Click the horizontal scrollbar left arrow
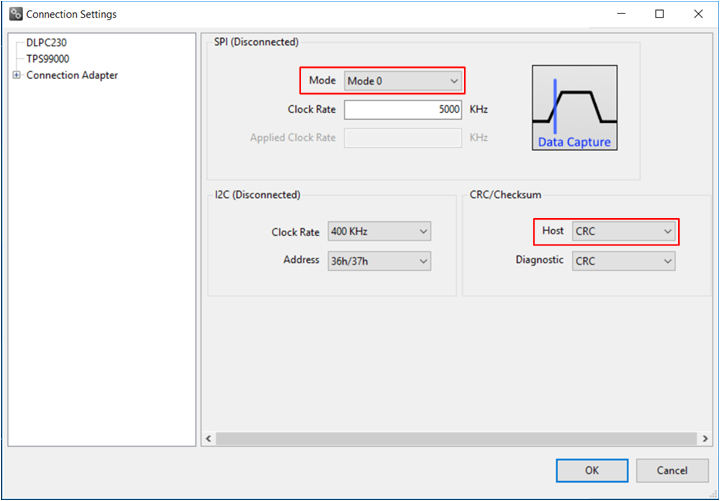 click(209, 438)
